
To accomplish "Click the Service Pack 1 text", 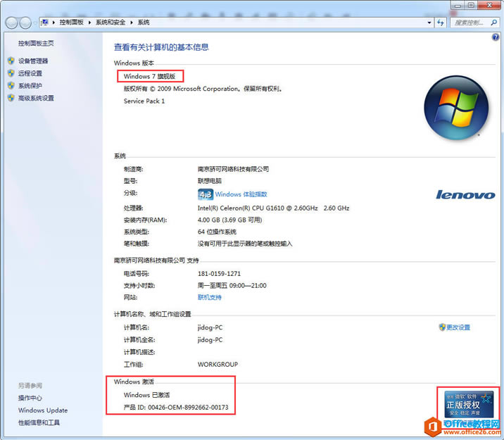I will [144, 101].
